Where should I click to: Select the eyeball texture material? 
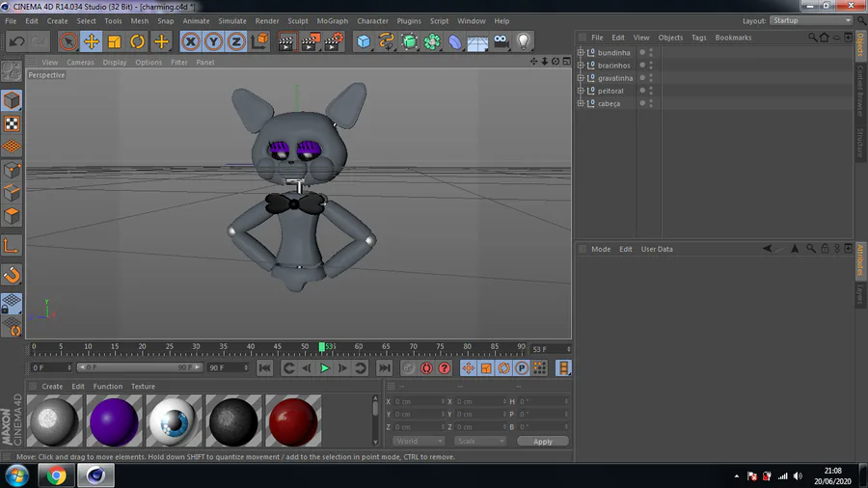174,421
